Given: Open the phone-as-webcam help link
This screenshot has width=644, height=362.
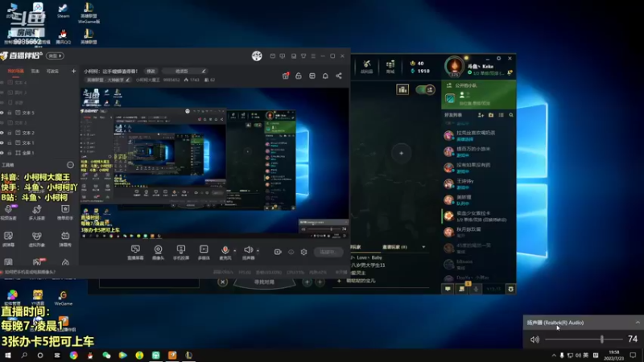Looking at the screenshot, I should pos(29,272).
